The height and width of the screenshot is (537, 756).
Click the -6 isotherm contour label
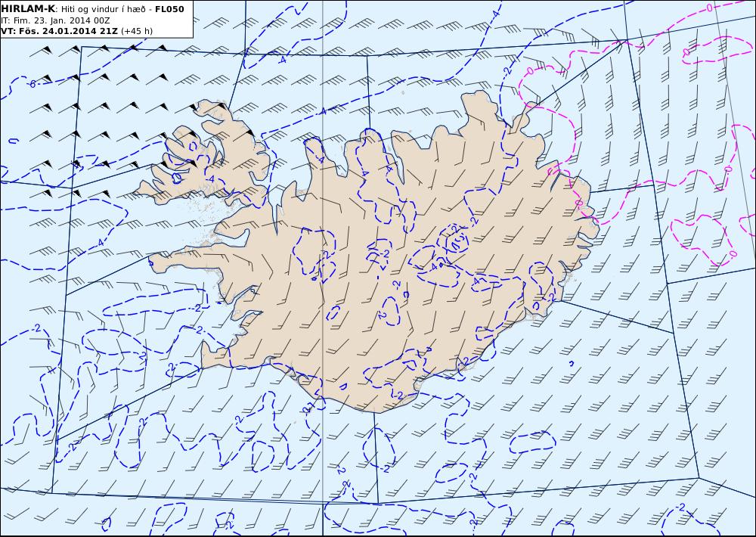(x=32, y=85)
